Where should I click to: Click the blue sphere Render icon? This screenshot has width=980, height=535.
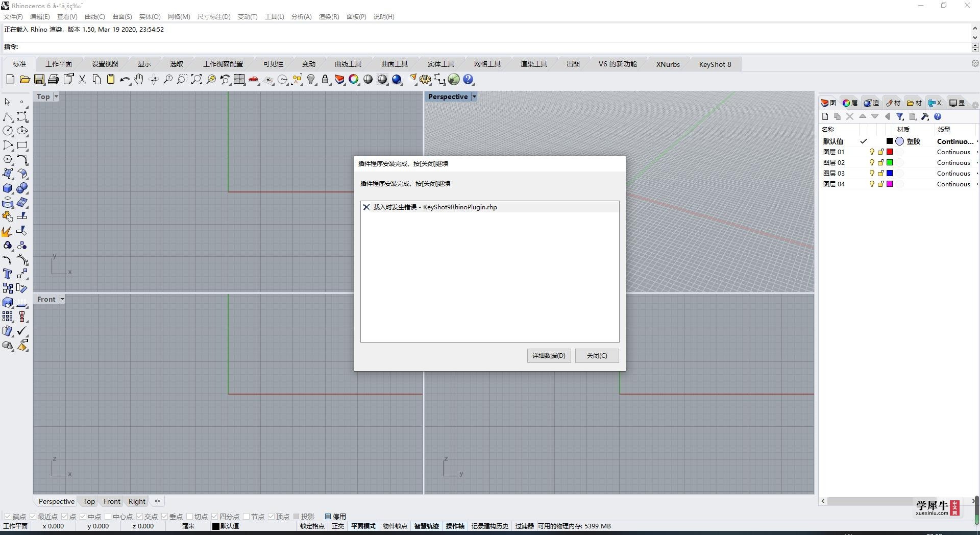click(x=397, y=79)
